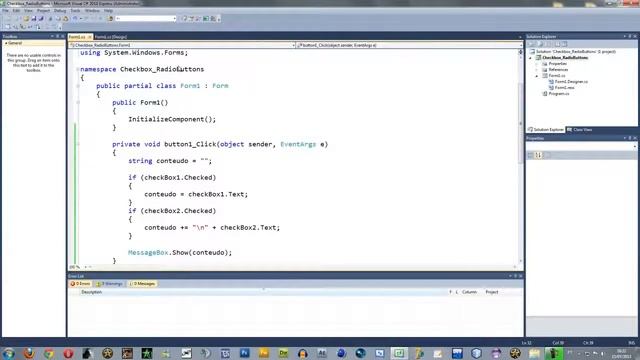Image resolution: width=640 pixels, height=360 pixels.
Task: Close the Form1.cs code tab
Action: pyautogui.click(x=90, y=37)
